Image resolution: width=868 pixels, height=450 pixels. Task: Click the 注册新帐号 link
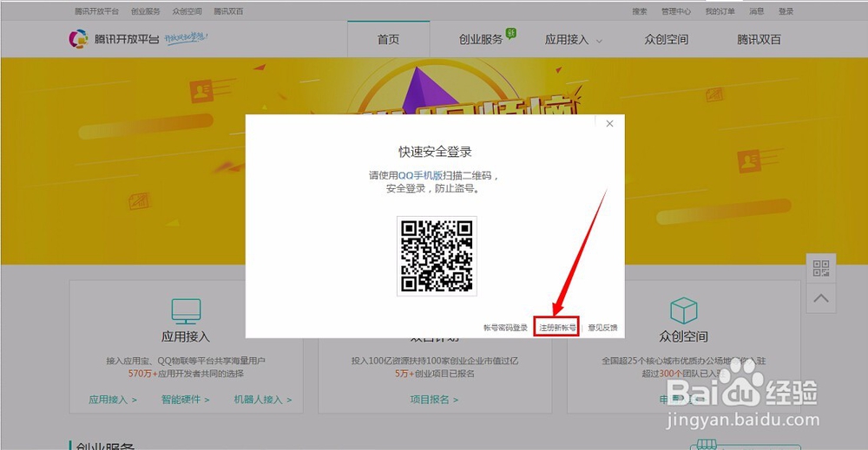coord(557,327)
